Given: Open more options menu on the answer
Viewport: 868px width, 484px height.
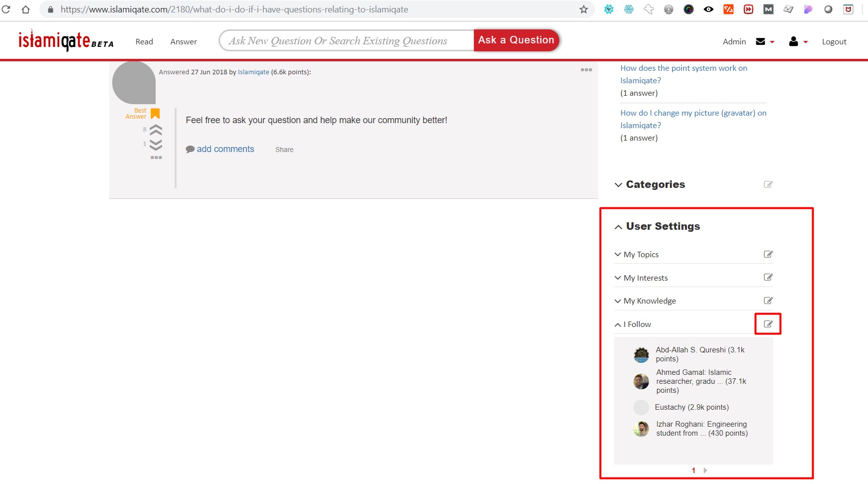Looking at the screenshot, I should [587, 70].
